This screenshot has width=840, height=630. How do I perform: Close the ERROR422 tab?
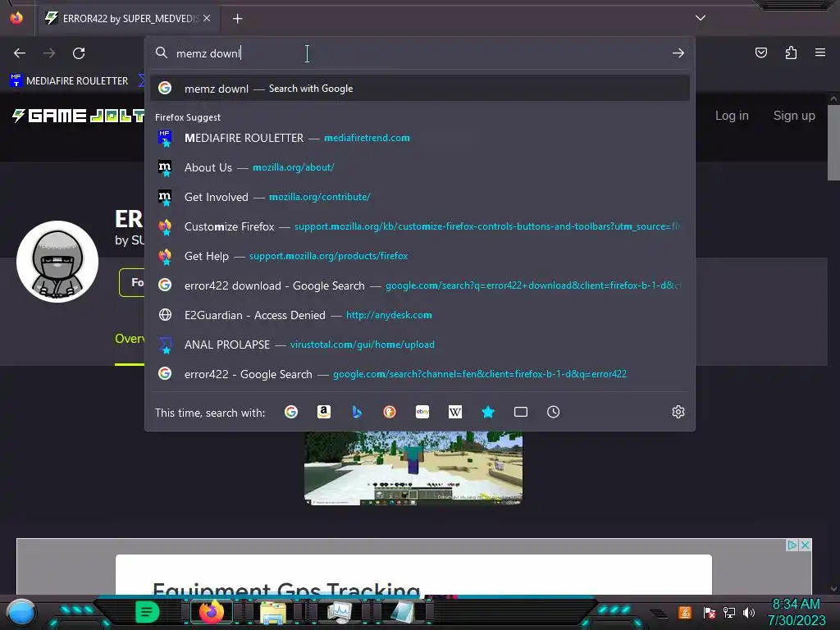(x=207, y=18)
